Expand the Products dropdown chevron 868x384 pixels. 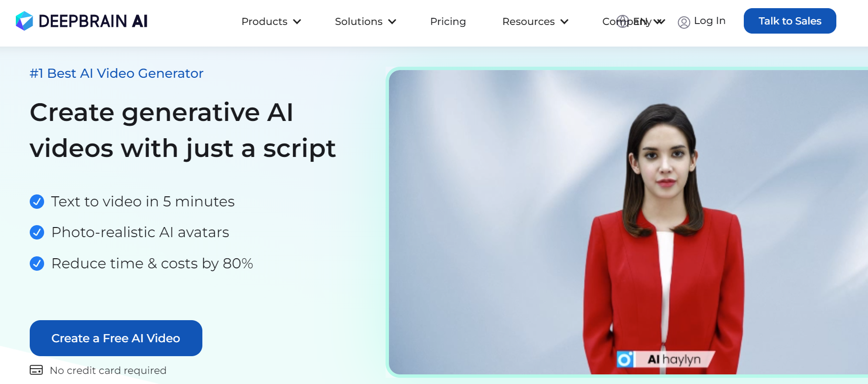[x=297, y=22]
